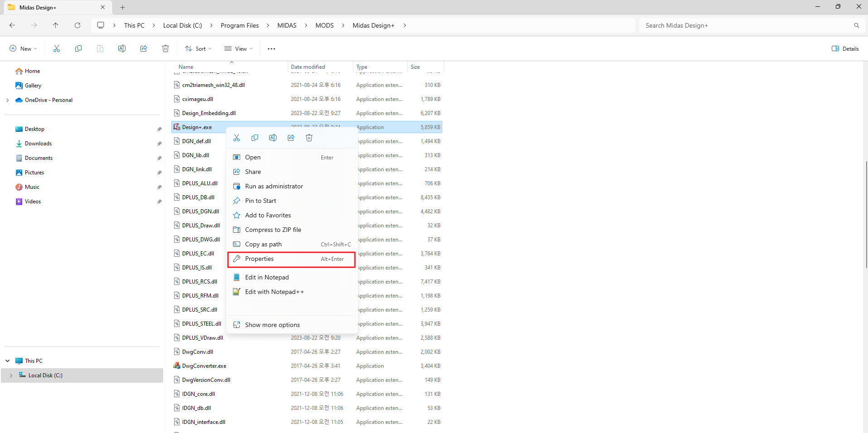Screen dimensions: 868x433
Task: Expand OneDrive - Personal tree node
Action: (7, 100)
